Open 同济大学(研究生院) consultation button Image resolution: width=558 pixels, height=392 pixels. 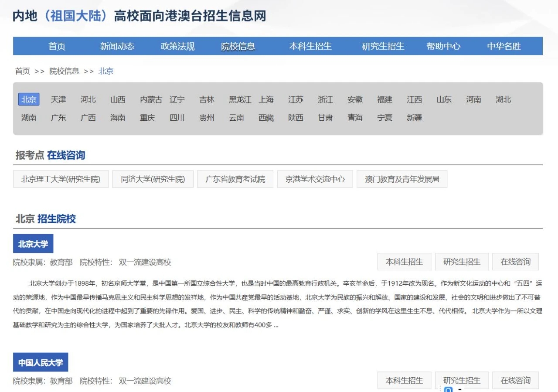(x=153, y=179)
